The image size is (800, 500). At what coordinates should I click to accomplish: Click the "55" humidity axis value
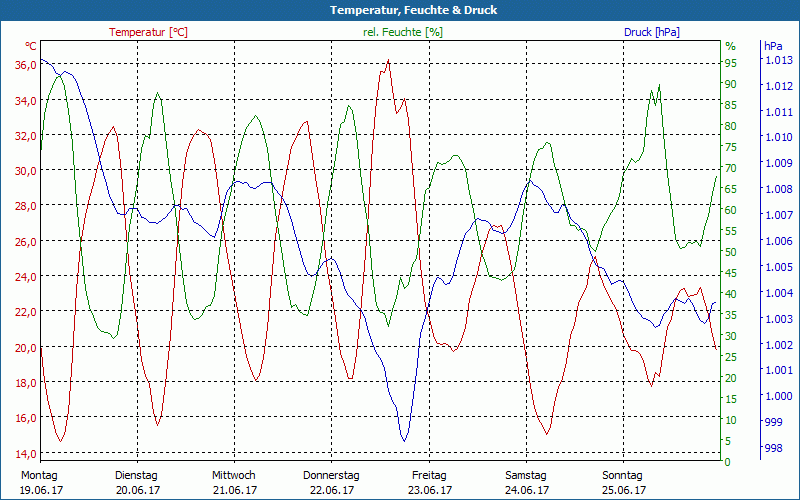click(731, 231)
